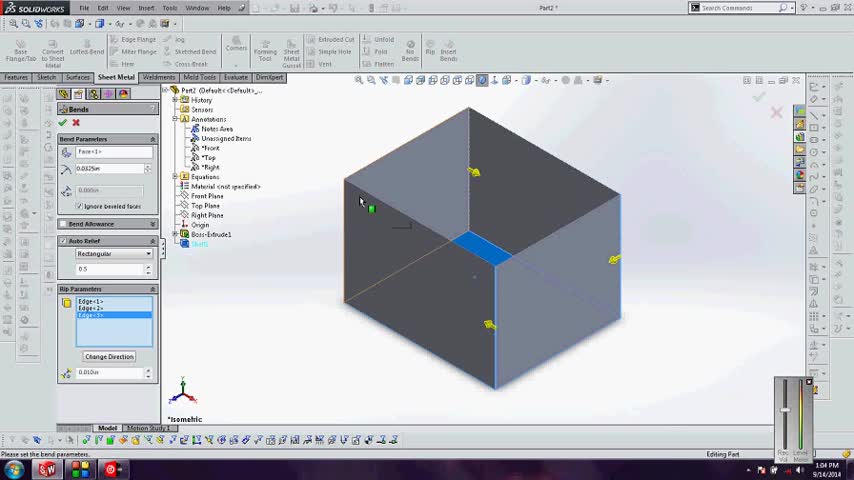The image size is (854, 480).
Task: Toggle the Auto Relief checkbox
Action: tap(63, 241)
